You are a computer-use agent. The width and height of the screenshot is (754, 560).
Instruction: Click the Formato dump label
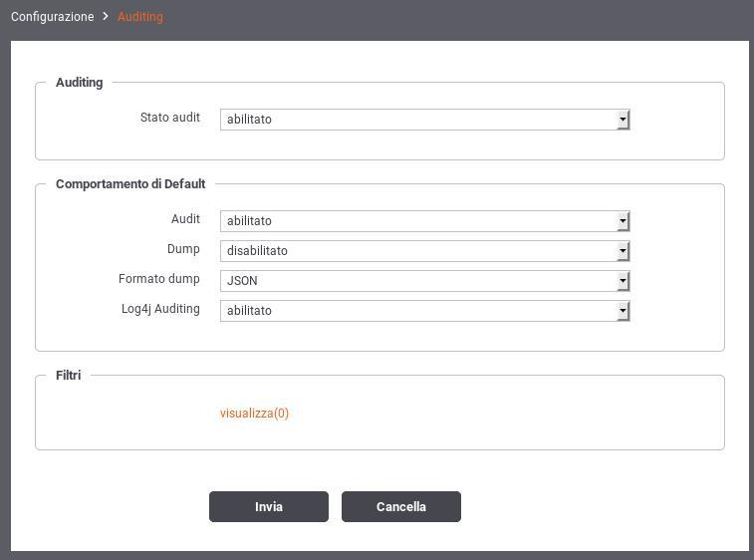pos(159,279)
